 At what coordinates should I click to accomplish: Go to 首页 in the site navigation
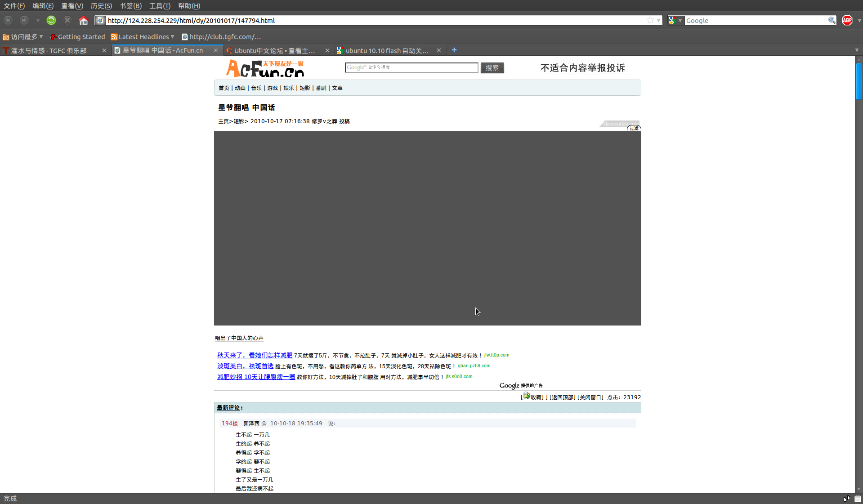pyautogui.click(x=224, y=88)
